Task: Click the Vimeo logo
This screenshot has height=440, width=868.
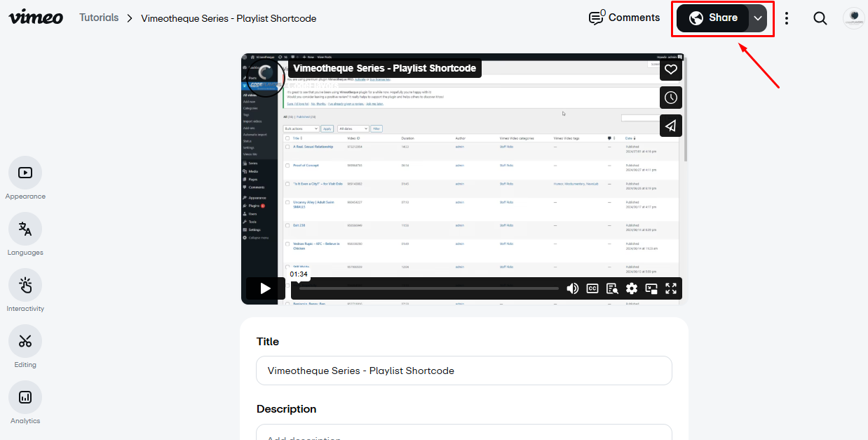Action: tap(36, 18)
